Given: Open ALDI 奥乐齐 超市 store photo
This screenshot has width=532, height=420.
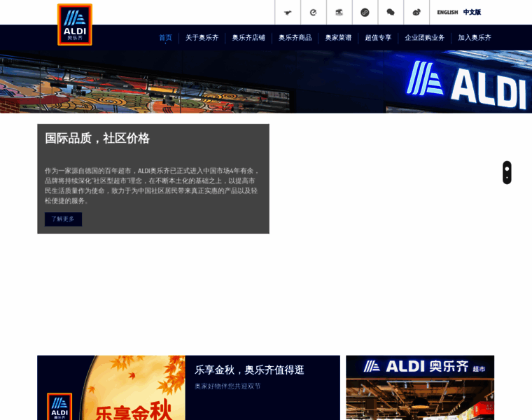Looking at the screenshot, I should [420, 388].
